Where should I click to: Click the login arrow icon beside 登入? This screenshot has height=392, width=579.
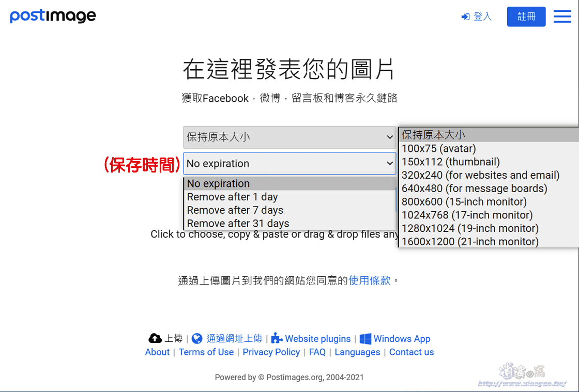[x=466, y=16]
